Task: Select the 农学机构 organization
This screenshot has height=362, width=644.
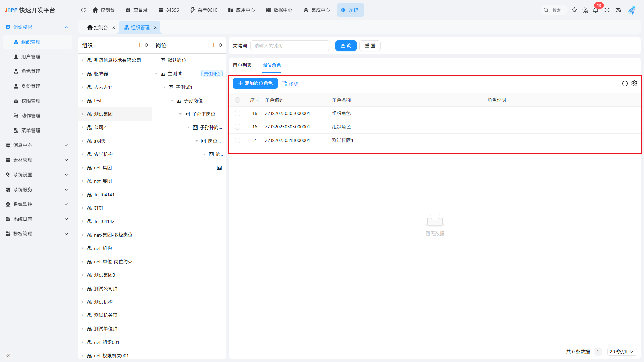Action: click(x=103, y=154)
